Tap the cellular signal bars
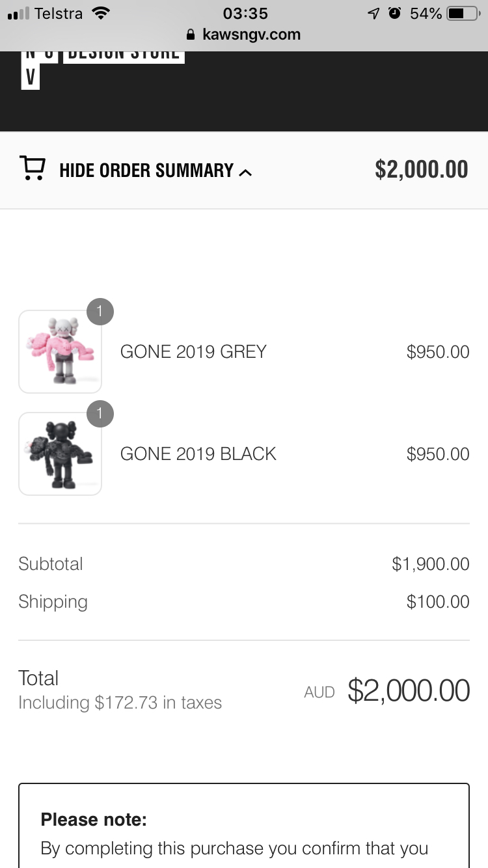The width and height of the screenshot is (488, 868). coord(18,13)
